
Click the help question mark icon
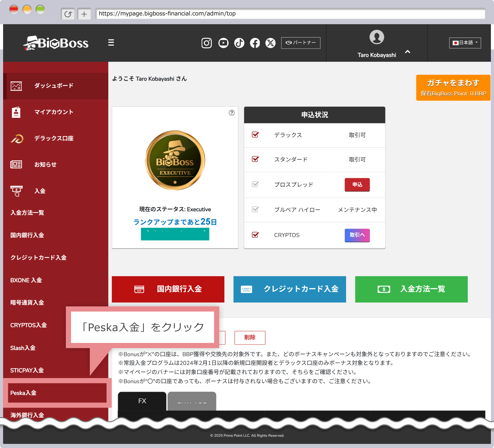click(232, 113)
